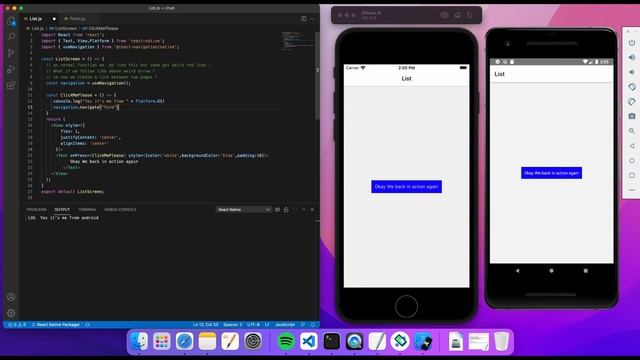Image resolution: width=640 pixels, height=360 pixels.
Task: Toggle the output scroll lock icon
Action: [x=286, y=209]
